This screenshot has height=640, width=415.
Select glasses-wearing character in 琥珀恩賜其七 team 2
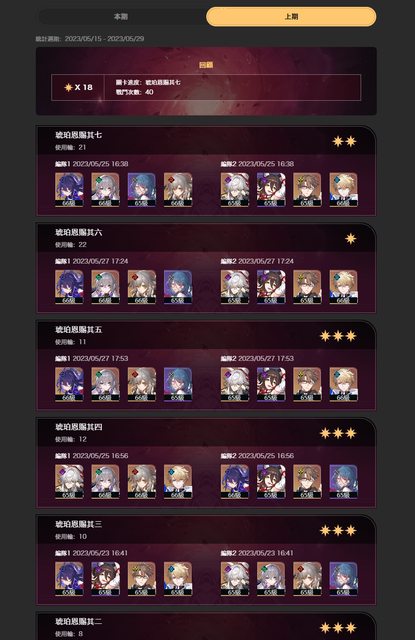click(307, 189)
